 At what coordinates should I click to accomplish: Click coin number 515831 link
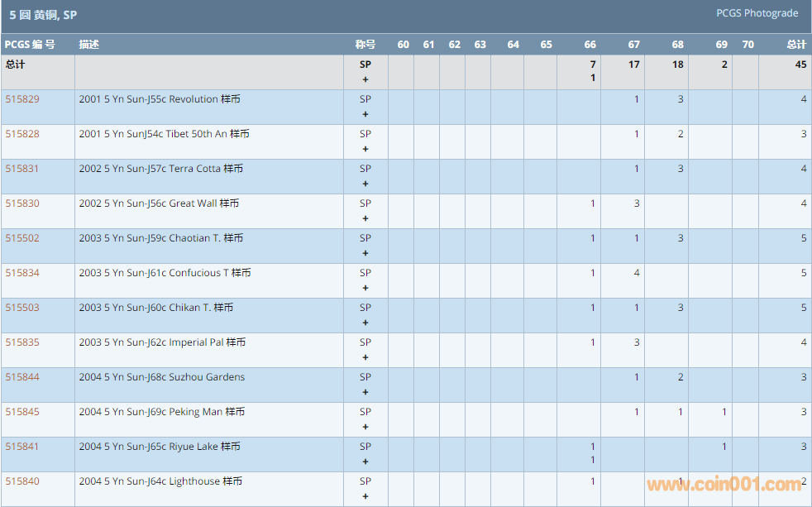point(22,169)
